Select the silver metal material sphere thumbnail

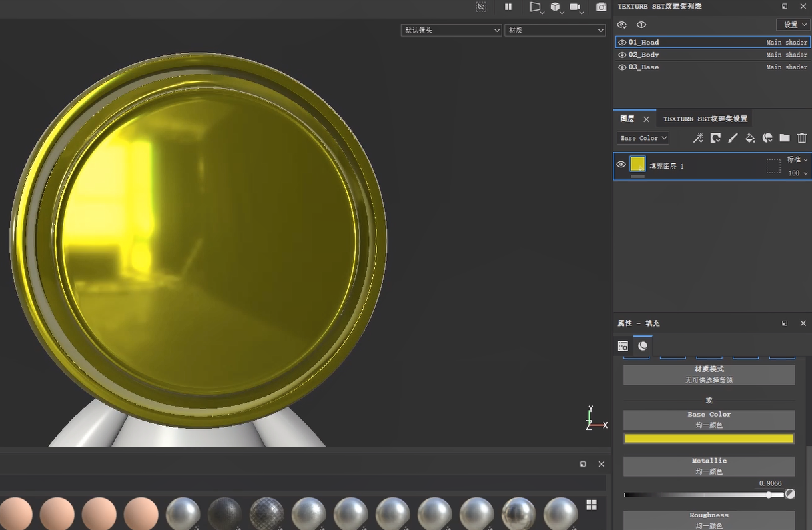tap(183, 513)
